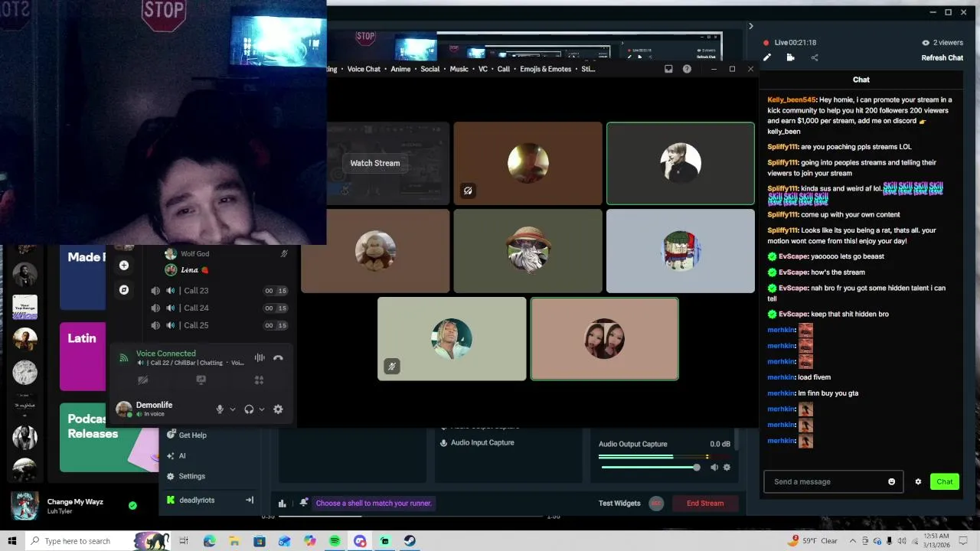The image size is (980, 551).
Task: Open Settings in streaming app sidebar
Action: point(191,476)
